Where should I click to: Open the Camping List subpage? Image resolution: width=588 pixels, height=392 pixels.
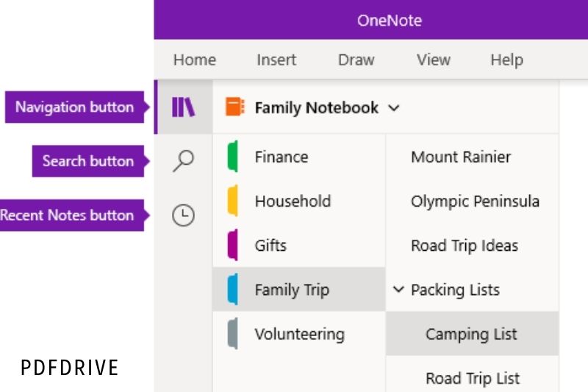(473, 333)
